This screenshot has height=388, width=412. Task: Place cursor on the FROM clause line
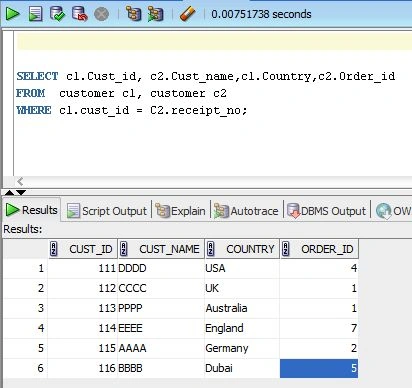(x=121, y=93)
